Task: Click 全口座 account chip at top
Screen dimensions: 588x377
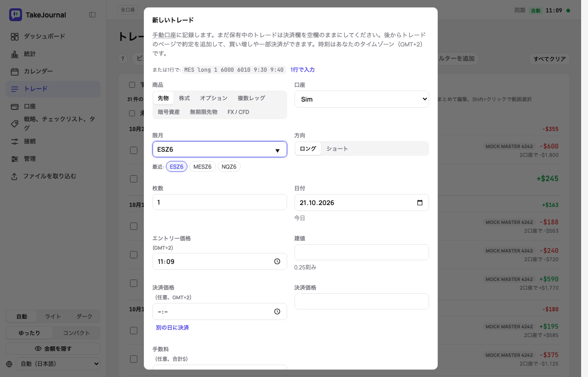Action: point(128,10)
